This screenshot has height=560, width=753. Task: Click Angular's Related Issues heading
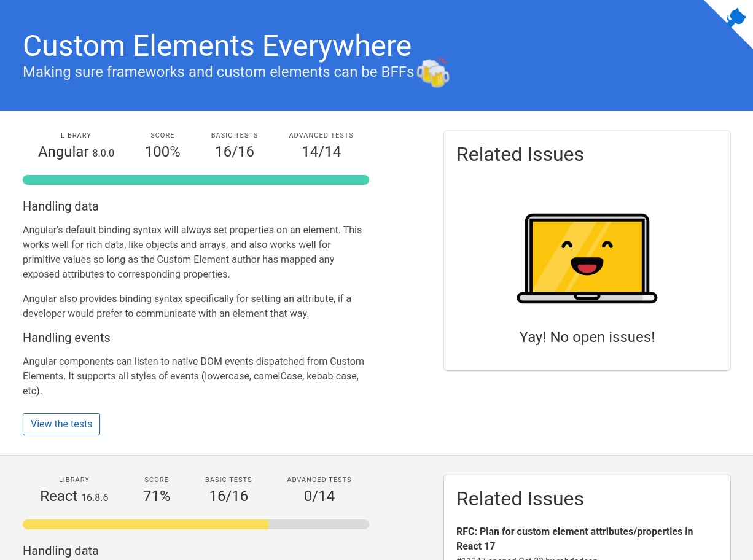click(x=520, y=154)
